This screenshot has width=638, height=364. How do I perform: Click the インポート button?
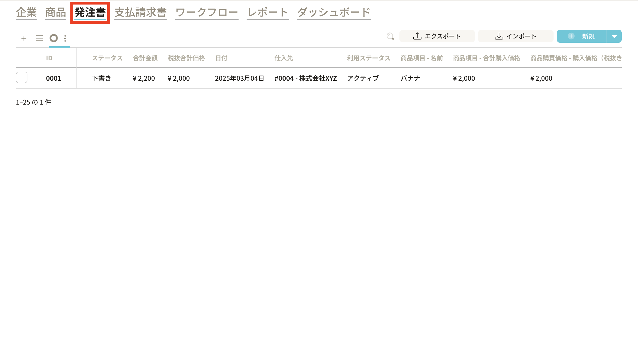click(516, 36)
